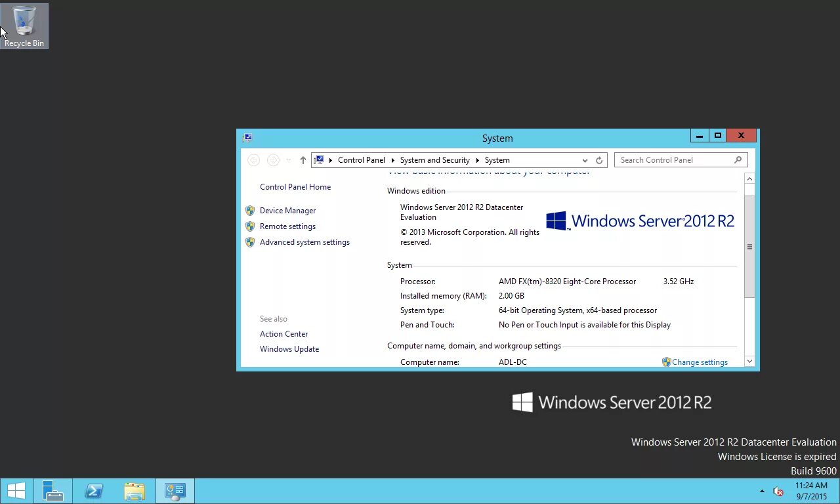Viewport: 840px width, 504px height.
Task: Click shield icon beside Device Manager
Action: (250, 211)
